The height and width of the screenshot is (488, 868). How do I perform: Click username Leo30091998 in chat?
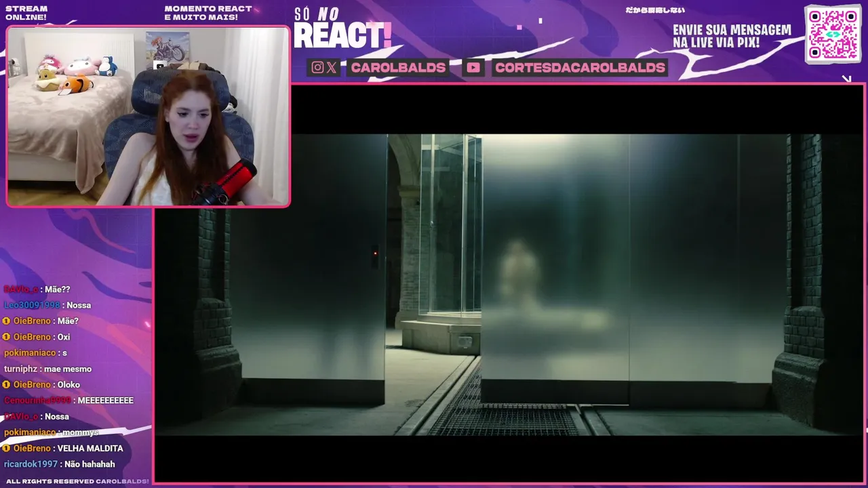pyautogui.click(x=32, y=306)
